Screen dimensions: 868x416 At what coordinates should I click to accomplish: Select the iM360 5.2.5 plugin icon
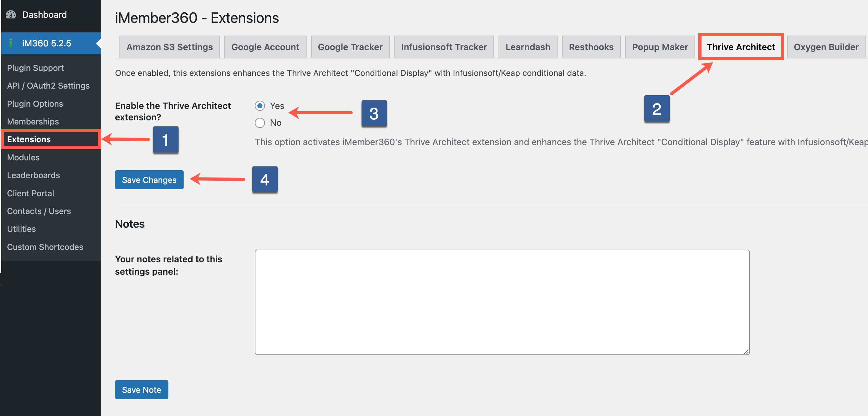11,43
